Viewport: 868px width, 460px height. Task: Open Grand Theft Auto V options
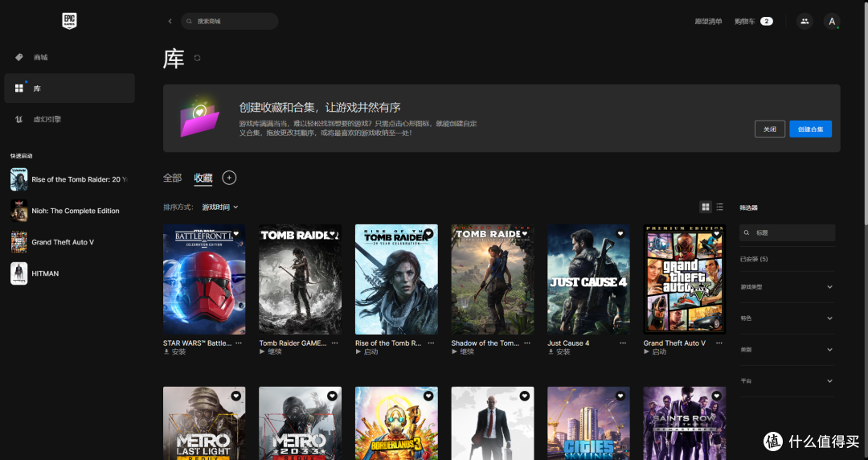(719, 343)
